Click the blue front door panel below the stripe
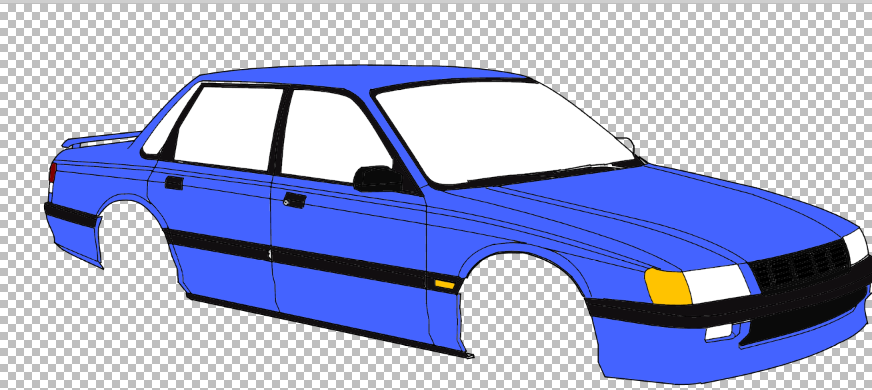This screenshot has width=872, height=390. click(350, 298)
